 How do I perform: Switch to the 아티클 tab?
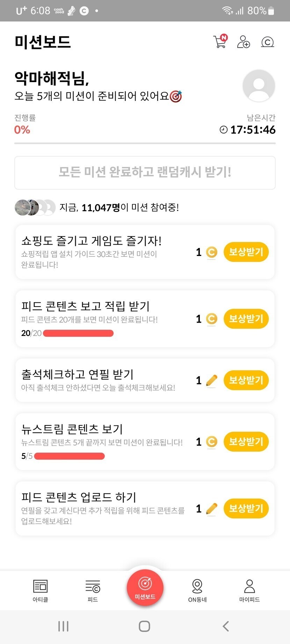(40, 590)
